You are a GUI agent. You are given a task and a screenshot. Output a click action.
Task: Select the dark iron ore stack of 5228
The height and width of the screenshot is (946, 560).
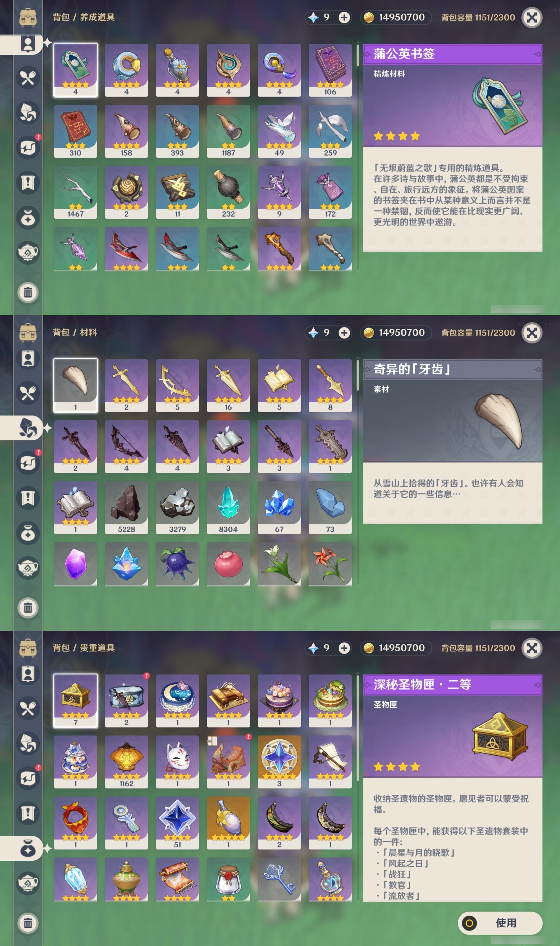(x=126, y=507)
